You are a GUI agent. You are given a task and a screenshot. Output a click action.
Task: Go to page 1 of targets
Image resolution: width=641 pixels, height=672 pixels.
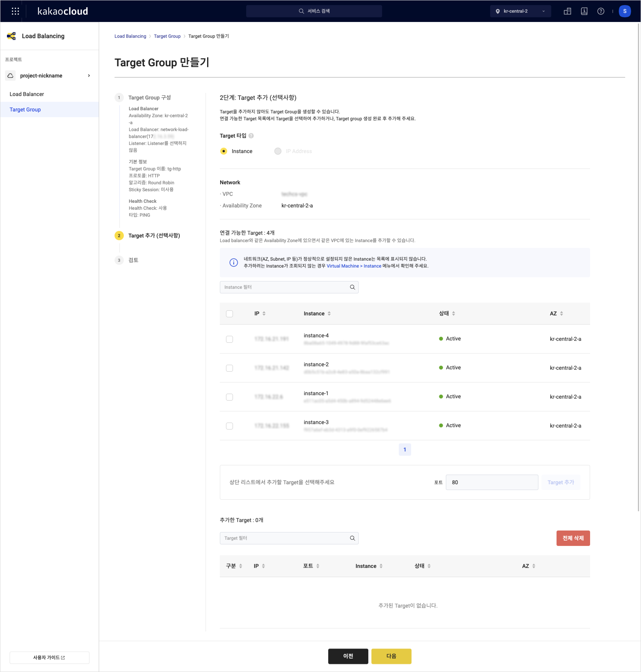[x=405, y=450]
